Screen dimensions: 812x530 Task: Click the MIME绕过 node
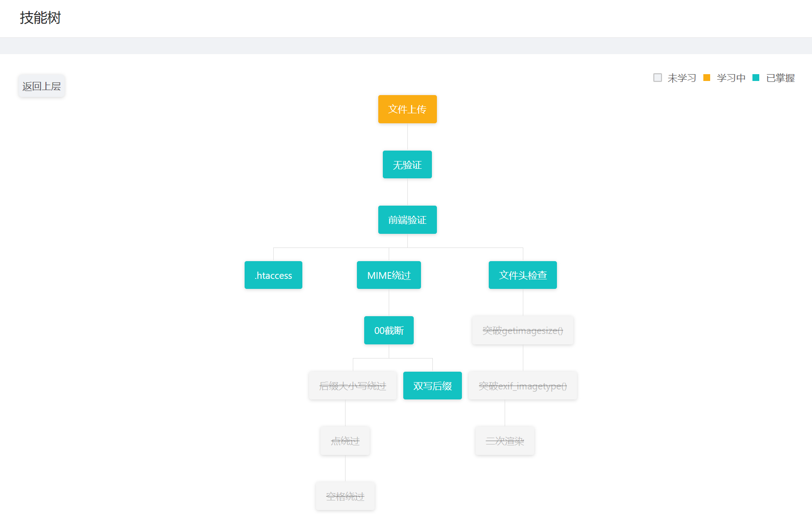click(389, 275)
